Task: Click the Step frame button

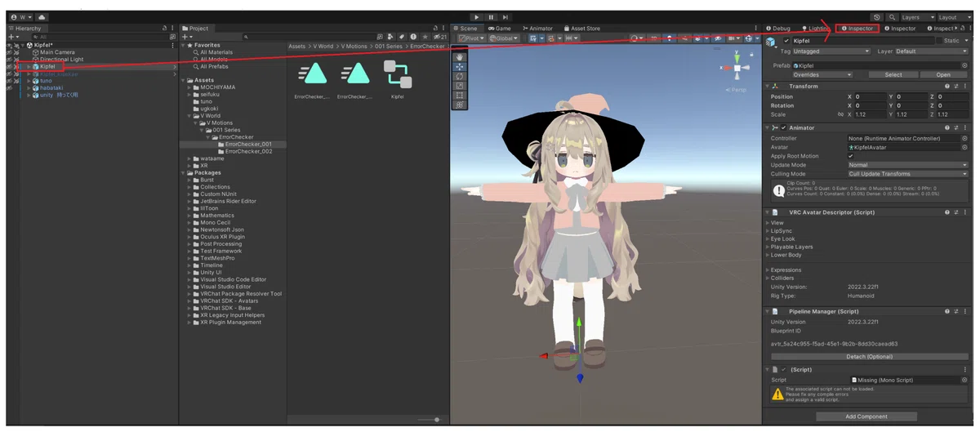Action: [506, 17]
